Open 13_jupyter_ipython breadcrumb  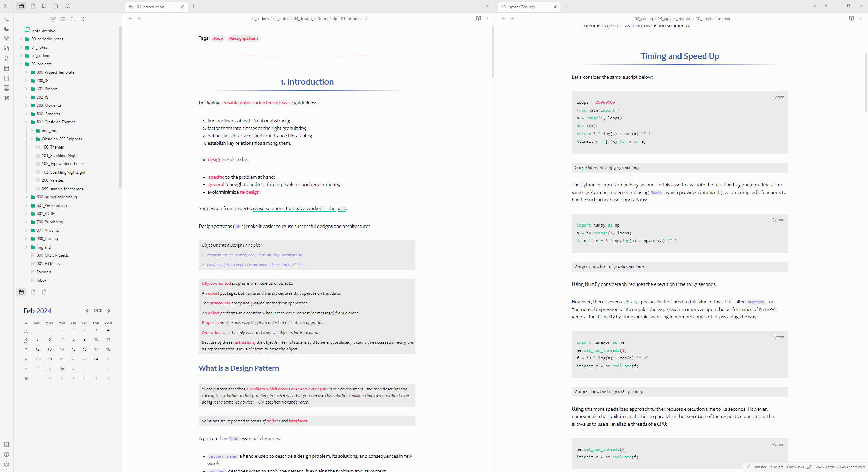tap(674, 19)
